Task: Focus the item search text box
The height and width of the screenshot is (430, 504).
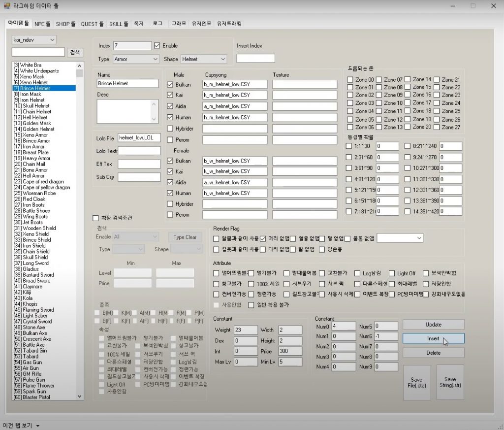Action: pyautogui.click(x=38, y=52)
